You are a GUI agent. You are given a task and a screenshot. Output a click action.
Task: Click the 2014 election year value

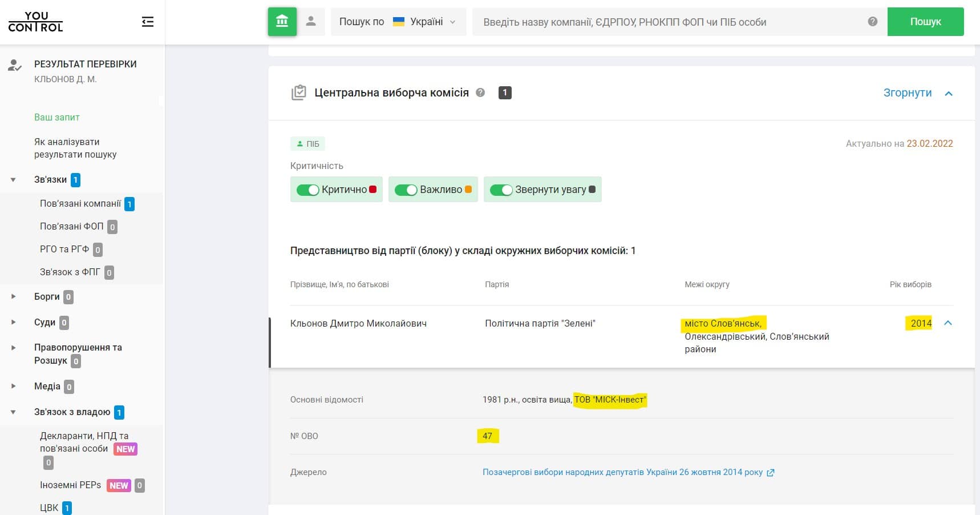921,323
